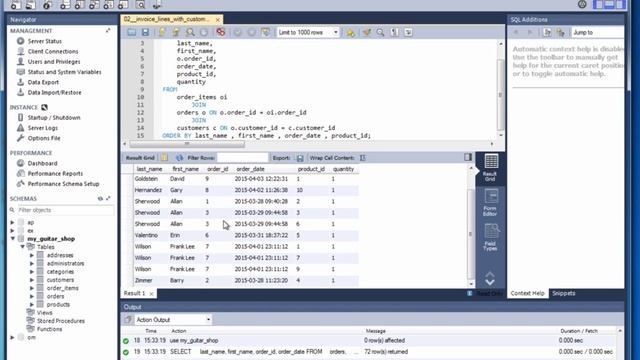Open Server Logs
The image size is (640, 360).
(x=42, y=128)
